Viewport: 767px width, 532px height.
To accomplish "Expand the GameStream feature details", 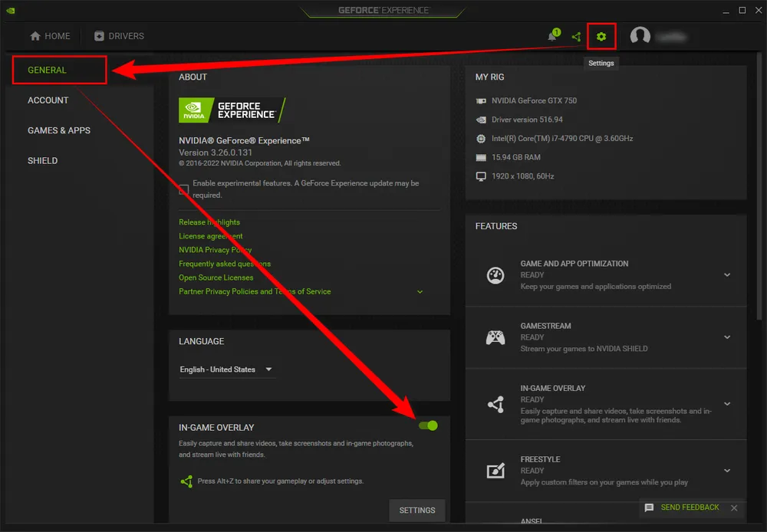I will coord(727,337).
